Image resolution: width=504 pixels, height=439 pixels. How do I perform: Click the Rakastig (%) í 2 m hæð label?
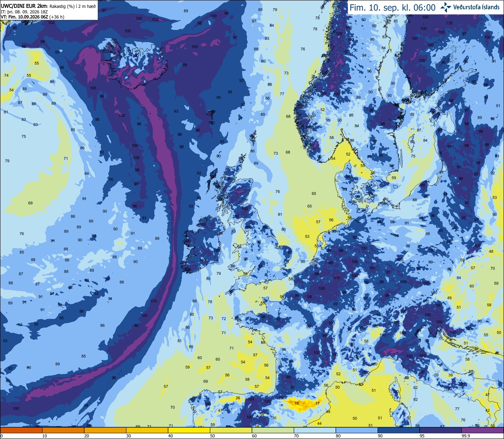[x=72, y=6]
